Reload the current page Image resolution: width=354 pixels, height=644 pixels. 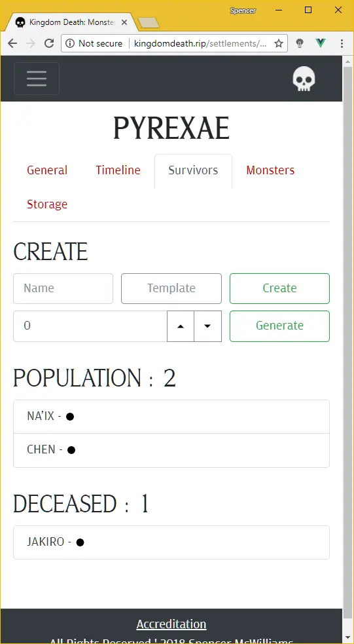tap(49, 43)
